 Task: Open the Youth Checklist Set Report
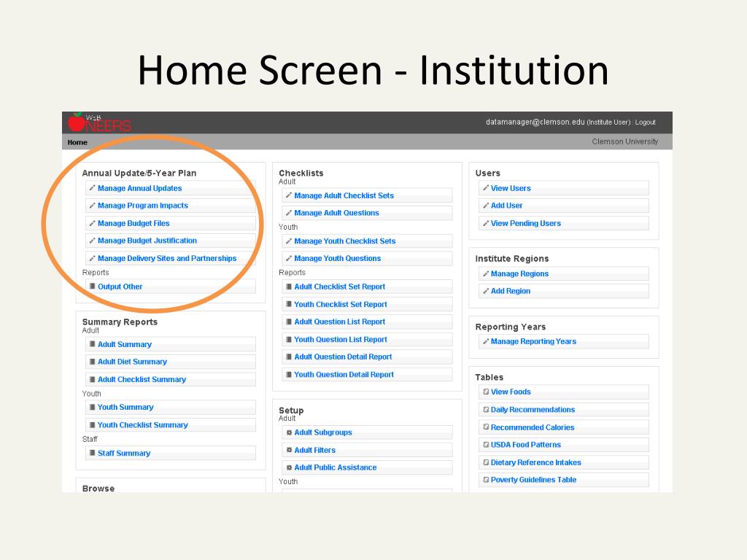(x=341, y=304)
